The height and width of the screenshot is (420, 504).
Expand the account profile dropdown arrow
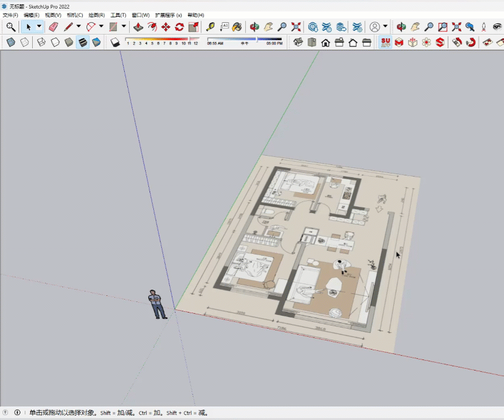point(385,27)
